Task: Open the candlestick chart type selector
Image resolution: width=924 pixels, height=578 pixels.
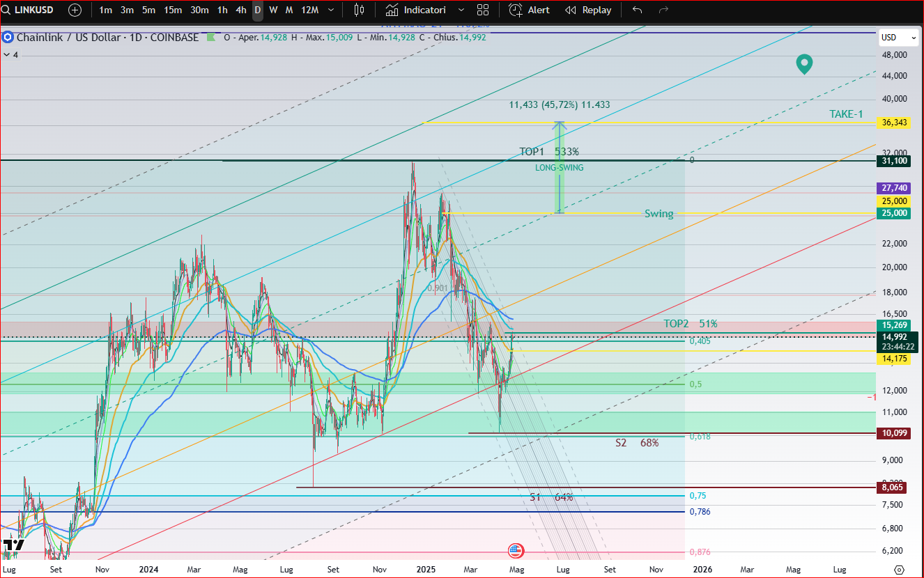Action: [359, 10]
